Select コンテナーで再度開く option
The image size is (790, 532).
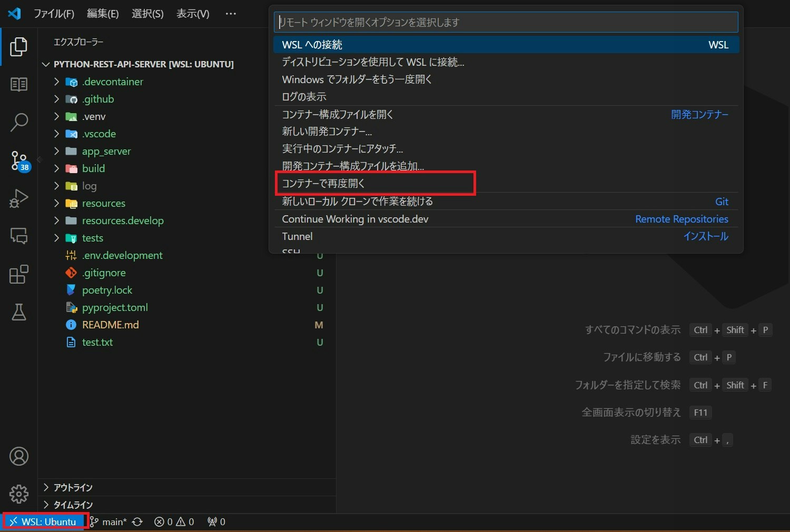click(x=506, y=184)
